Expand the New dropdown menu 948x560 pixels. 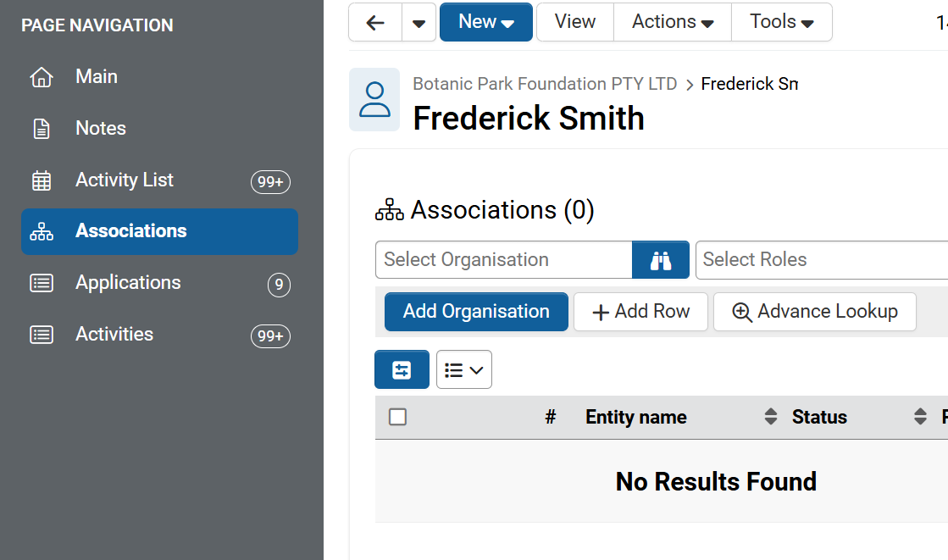pos(486,22)
